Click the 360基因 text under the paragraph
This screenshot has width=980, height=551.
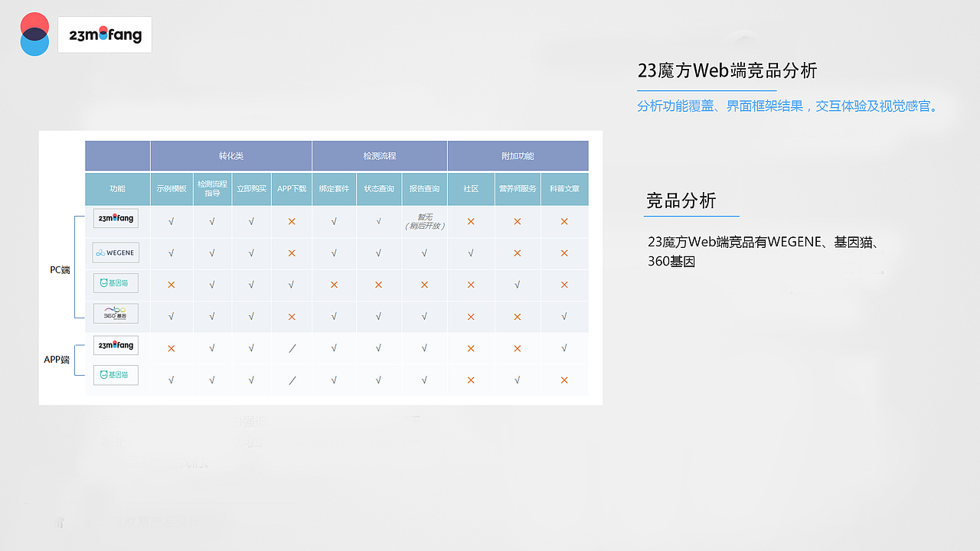tap(671, 262)
